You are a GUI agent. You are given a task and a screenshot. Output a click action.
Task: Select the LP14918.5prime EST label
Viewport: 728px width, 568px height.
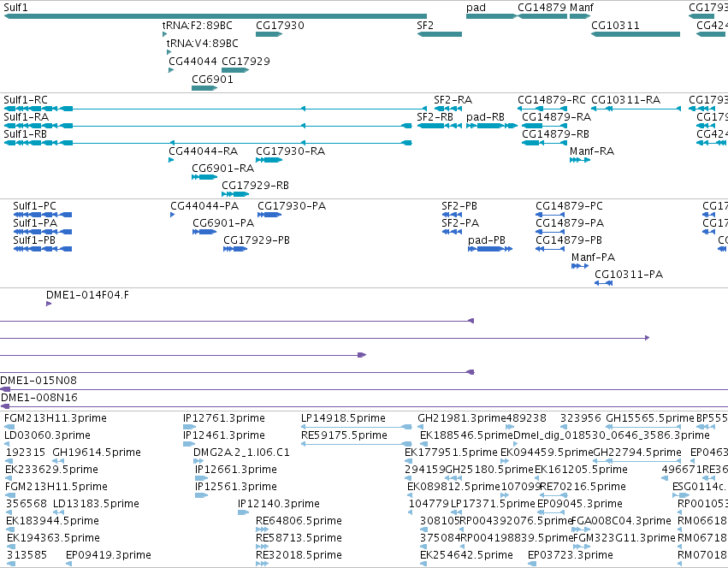coord(344,418)
